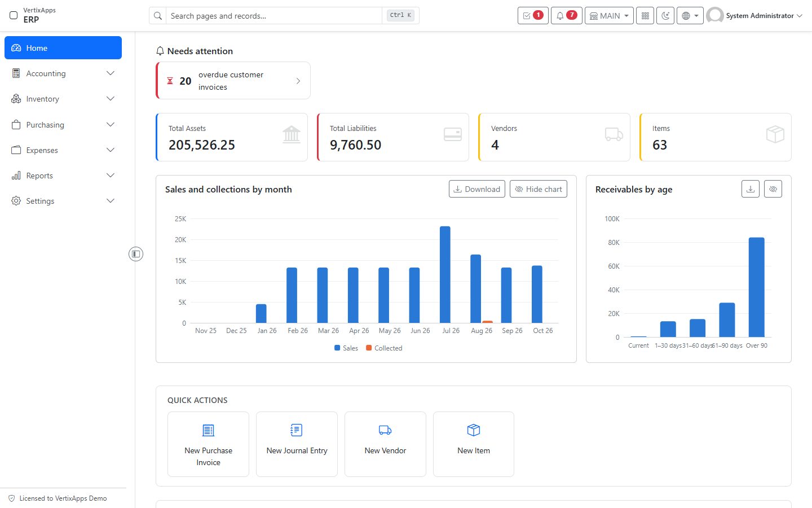Toggle dark mode with moon icon
The height and width of the screenshot is (508, 812).
[665, 16]
